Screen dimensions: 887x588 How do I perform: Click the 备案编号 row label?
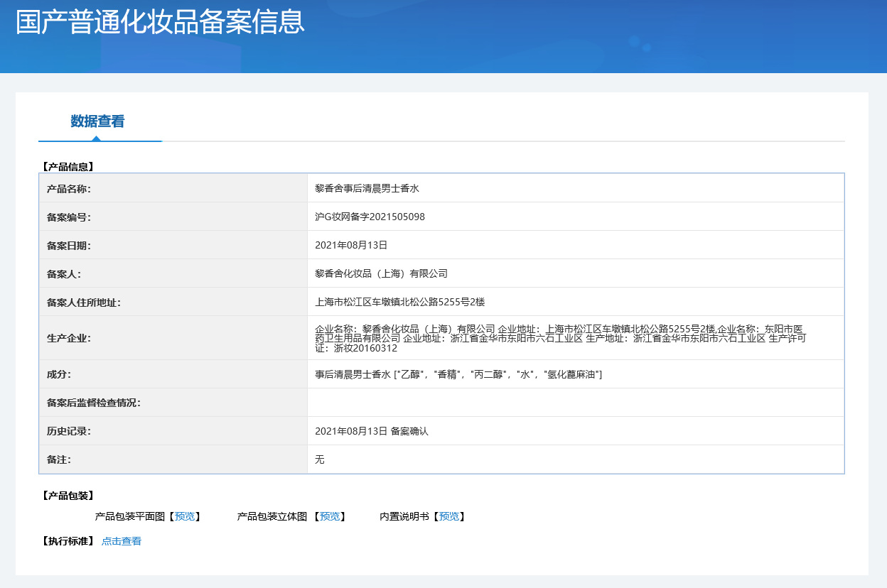[68, 217]
